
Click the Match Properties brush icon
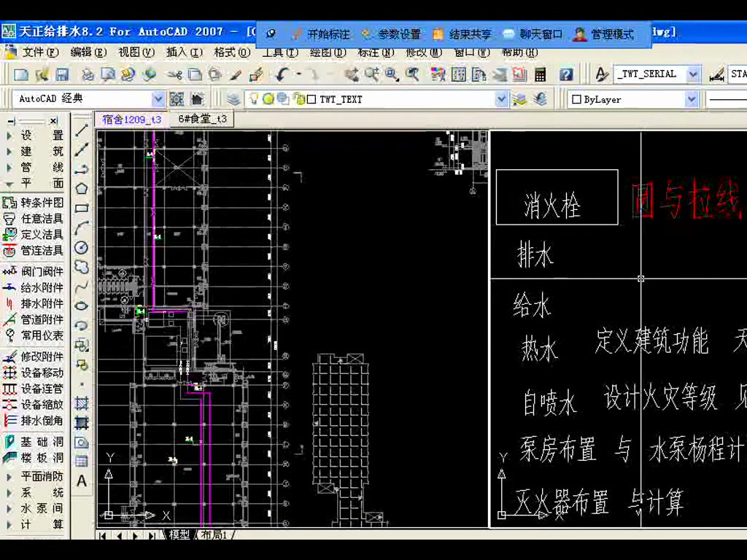[x=236, y=74]
